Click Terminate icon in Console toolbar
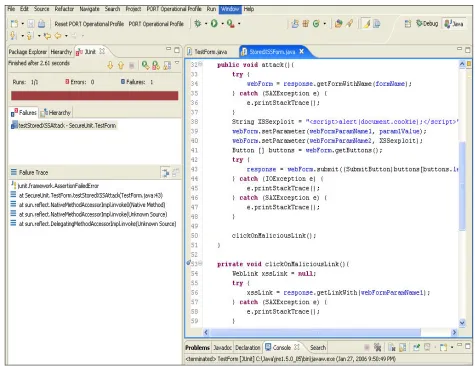 pyautogui.click(x=367, y=347)
